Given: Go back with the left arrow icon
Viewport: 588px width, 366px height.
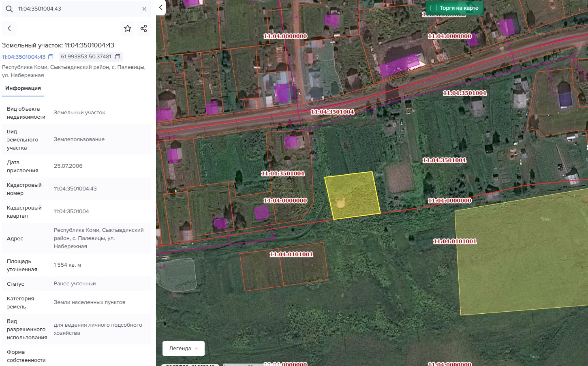Looking at the screenshot, I should (x=9, y=28).
